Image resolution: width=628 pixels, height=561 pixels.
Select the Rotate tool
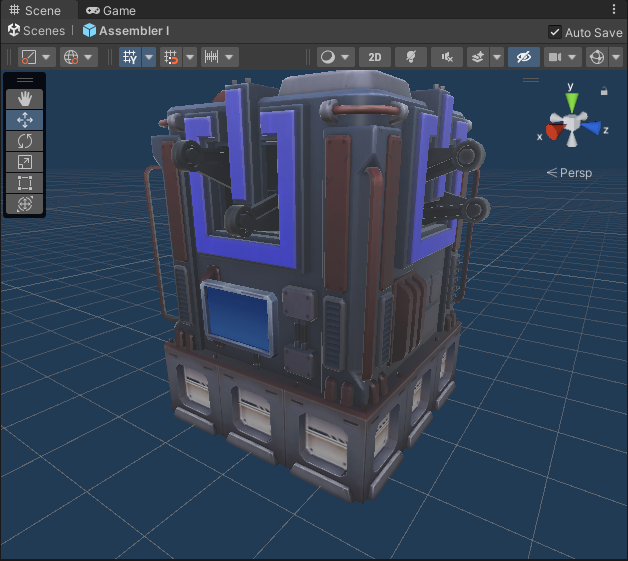coord(26,140)
